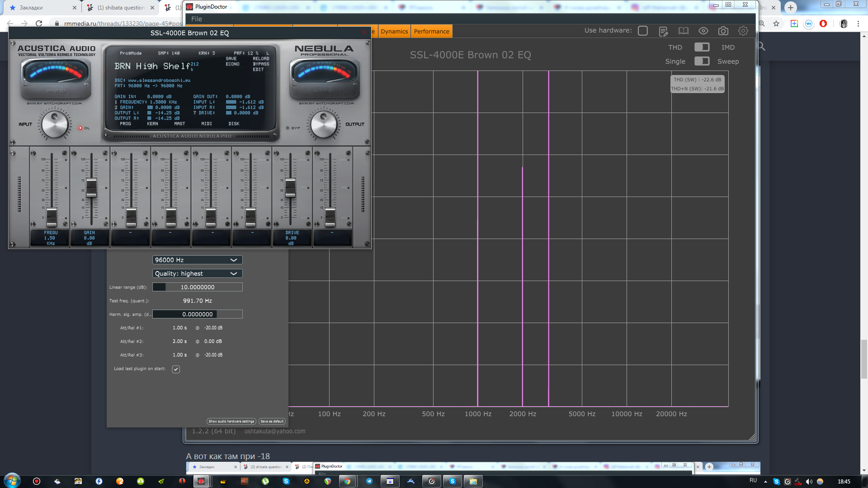Click SAVE on the Nebula display
The width and height of the screenshot is (868, 488).
231,59
